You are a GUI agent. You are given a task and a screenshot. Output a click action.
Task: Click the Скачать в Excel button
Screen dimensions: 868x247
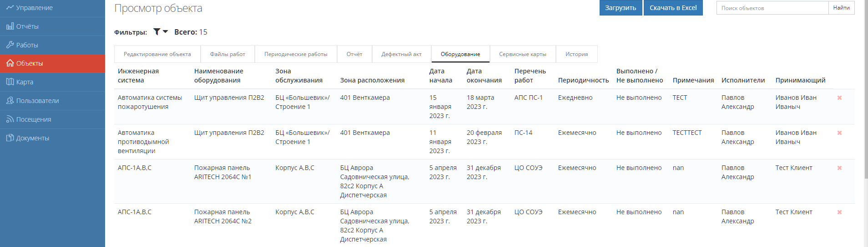point(673,8)
